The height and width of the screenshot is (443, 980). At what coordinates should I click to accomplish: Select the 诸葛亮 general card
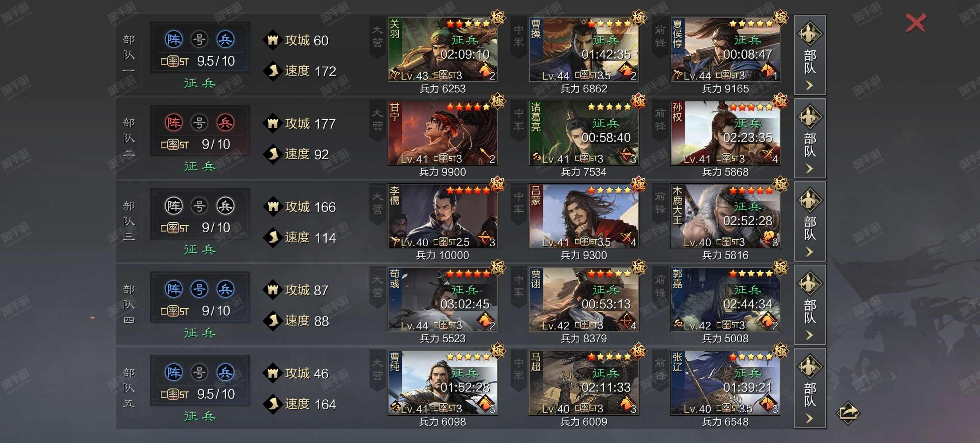coord(584,133)
